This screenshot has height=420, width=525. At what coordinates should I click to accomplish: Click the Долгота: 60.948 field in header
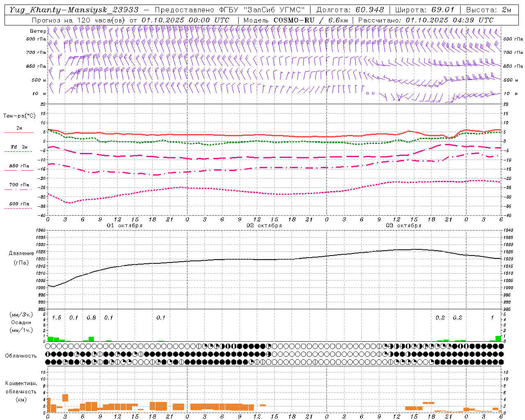tap(351, 10)
